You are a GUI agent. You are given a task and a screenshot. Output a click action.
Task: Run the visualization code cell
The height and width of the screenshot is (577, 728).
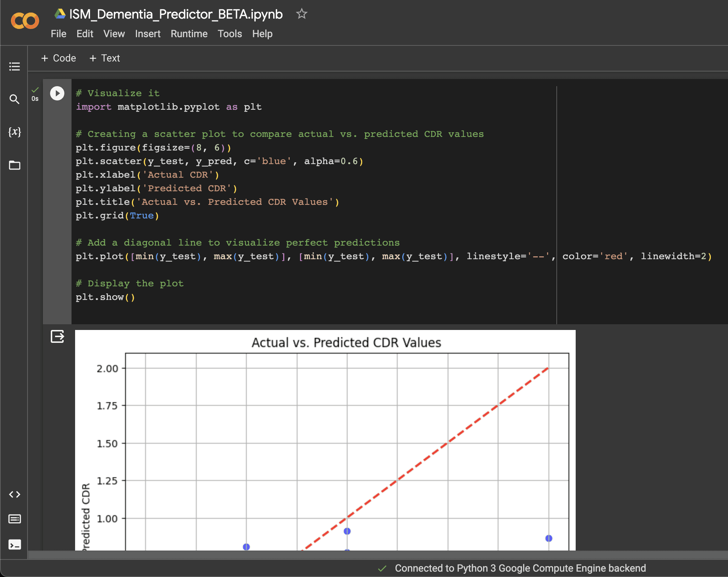click(57, 93)
